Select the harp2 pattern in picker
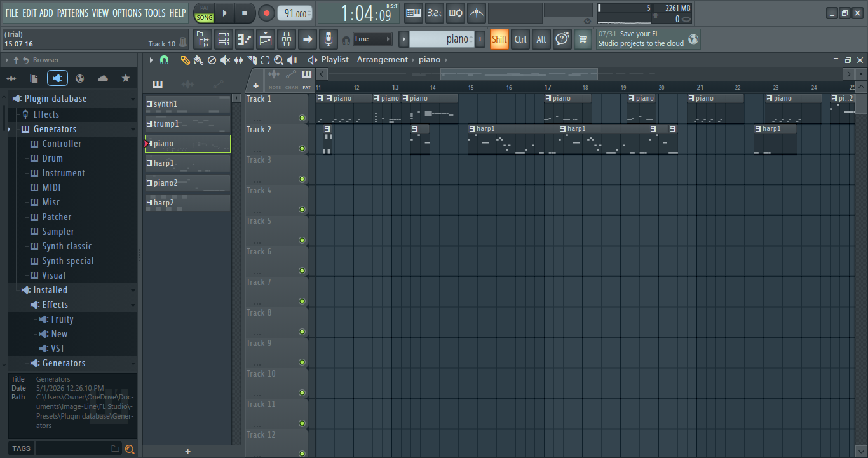The width and height of the screenshot is (868, 458). pos(187,203)
